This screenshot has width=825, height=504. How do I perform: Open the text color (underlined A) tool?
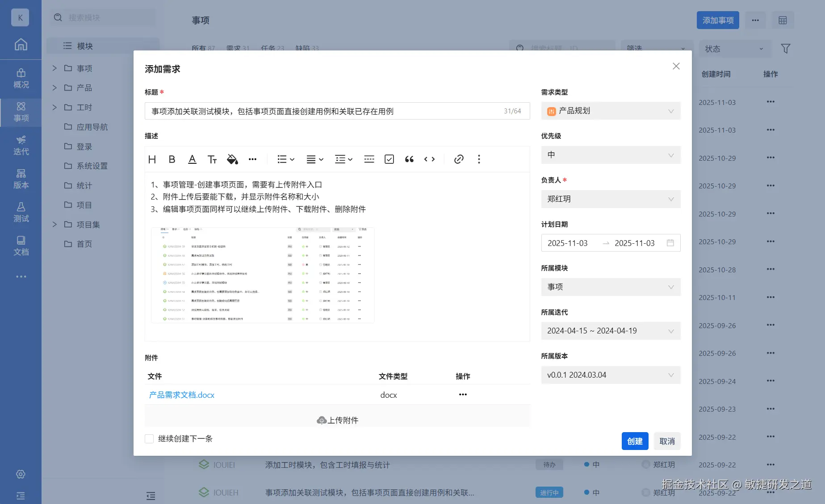click(192, 159)
